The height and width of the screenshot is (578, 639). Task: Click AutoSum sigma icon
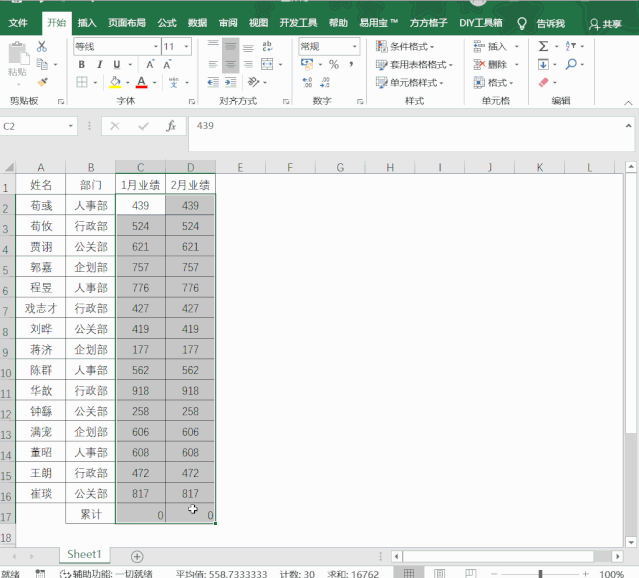543,46
